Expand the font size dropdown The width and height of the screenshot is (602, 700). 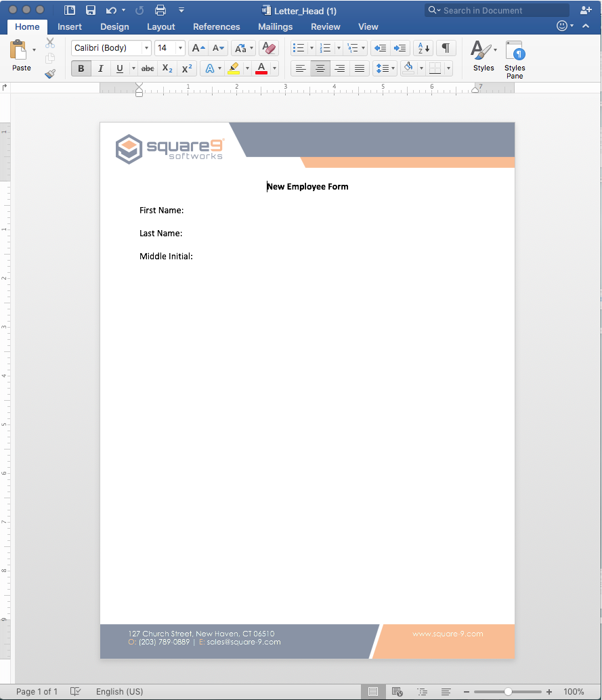tap(180, 47)
